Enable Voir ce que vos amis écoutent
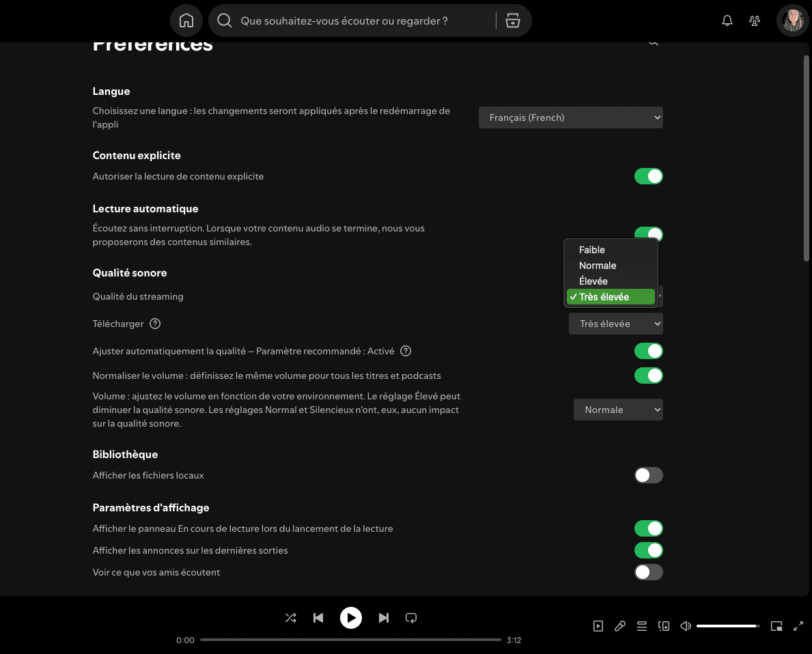812x654 pixels. click(x=648, y=572)
